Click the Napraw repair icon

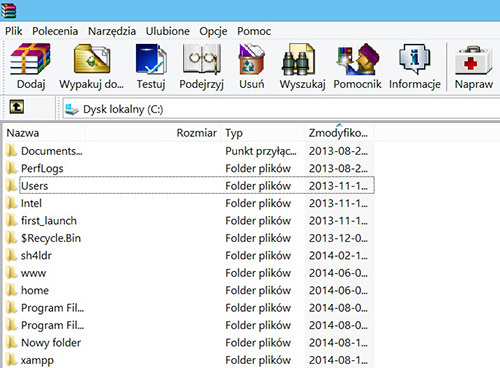[474, 60]
